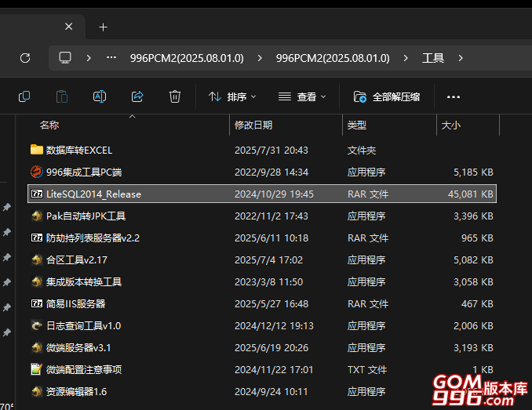Select the 微端配置注意事项 text file
This screenshot has width=532, height=410.
point(83,369)
